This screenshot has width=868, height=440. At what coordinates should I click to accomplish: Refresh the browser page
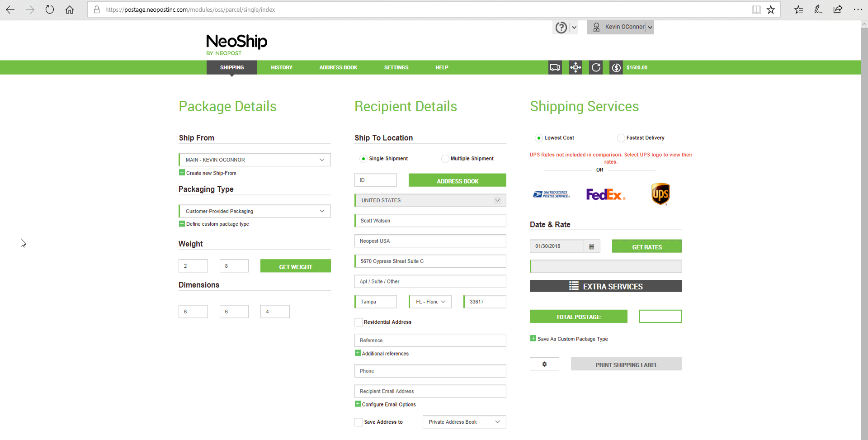[50, 9]
